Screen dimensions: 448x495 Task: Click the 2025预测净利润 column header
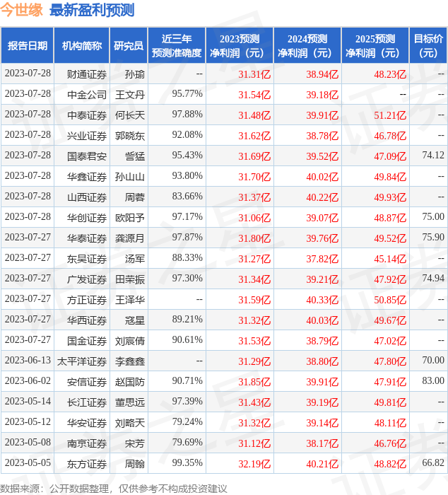point(375,45)
